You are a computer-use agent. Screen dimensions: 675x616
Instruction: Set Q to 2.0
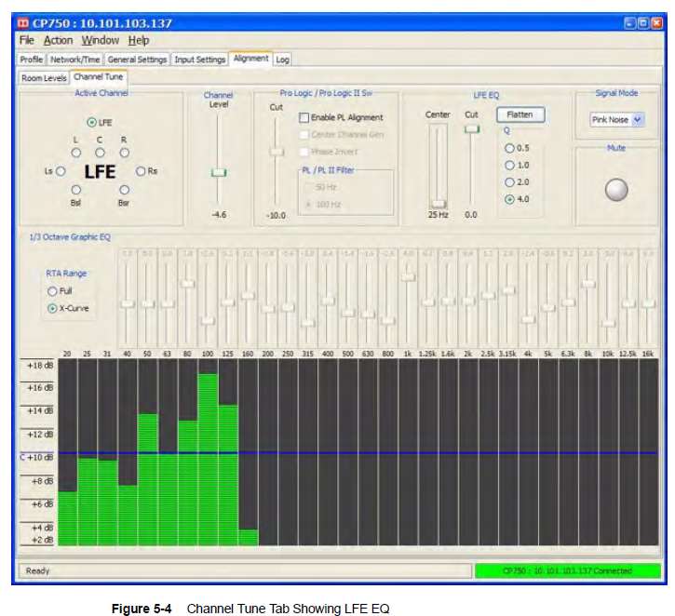[x=509, y=182]
